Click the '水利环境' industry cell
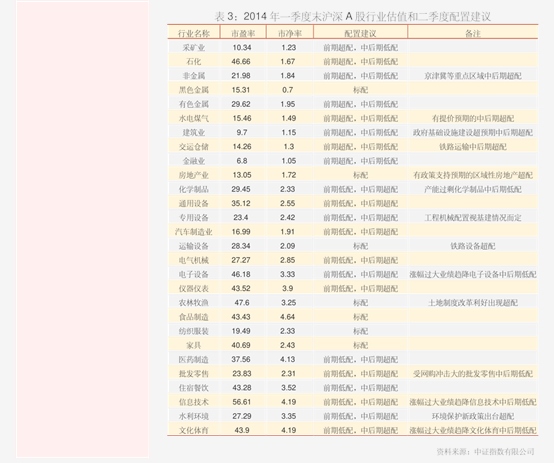This screenshot has height=463, width=554. [x=194, y=416]
